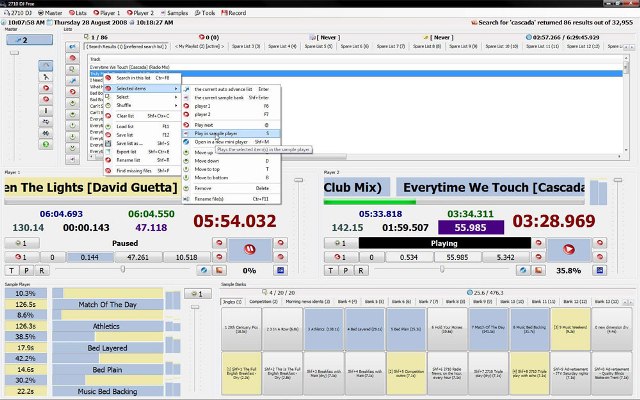Image resolution: width=640 pixels, height=400 pixels.
Task: Click 'Find missing files' icon entry
Action: pyautogui.click(x=109, y=171)
